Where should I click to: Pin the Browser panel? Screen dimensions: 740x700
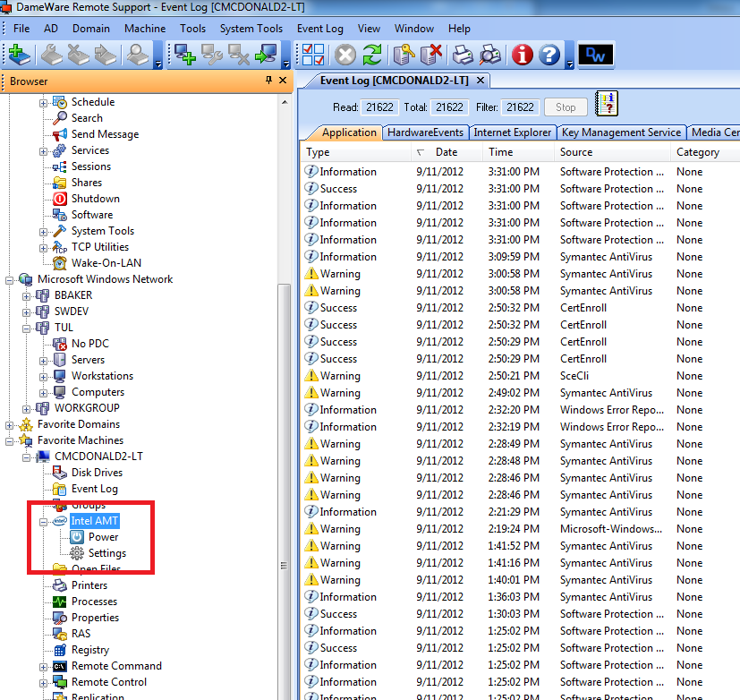[x=268, y=81]
